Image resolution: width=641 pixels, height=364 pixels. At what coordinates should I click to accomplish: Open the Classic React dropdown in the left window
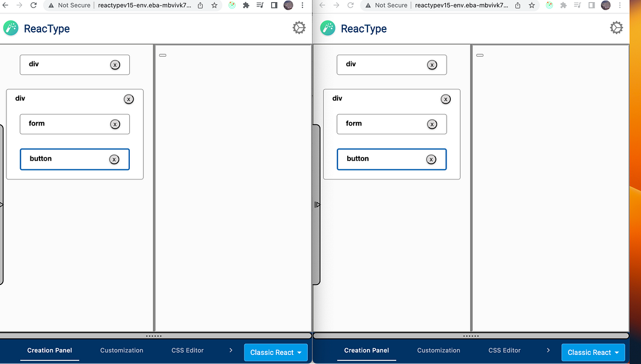pyautogui.click(x=276, y=352)
